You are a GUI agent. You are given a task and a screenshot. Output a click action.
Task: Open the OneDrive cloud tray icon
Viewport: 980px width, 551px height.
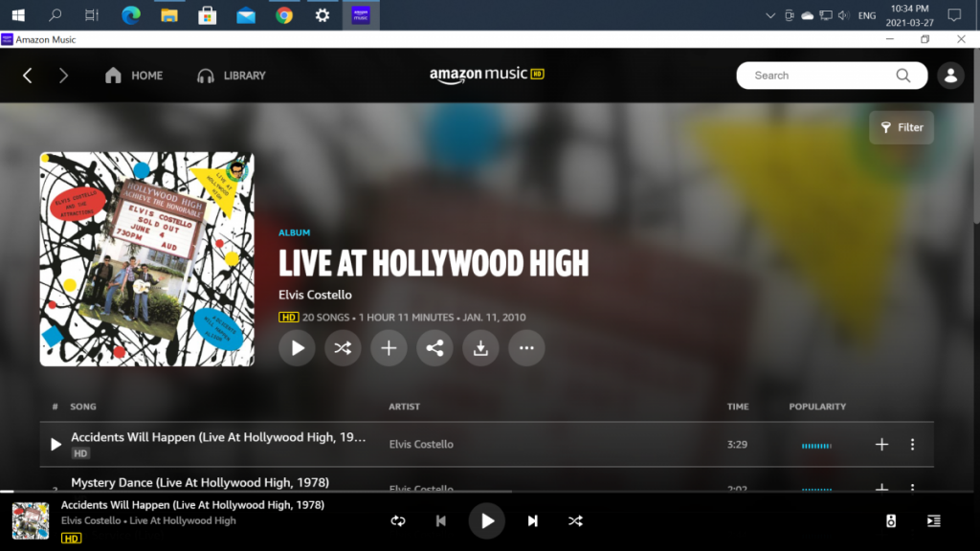coord(808,15)
